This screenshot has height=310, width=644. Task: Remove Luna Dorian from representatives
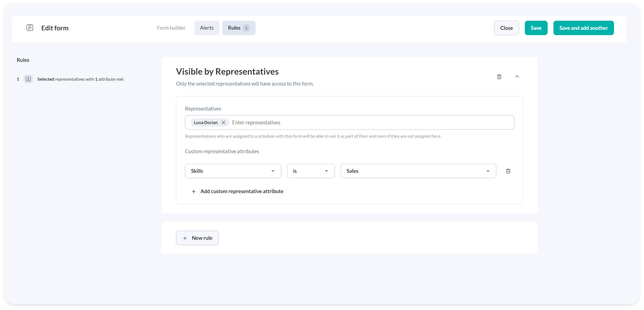[x=223, y=122]
